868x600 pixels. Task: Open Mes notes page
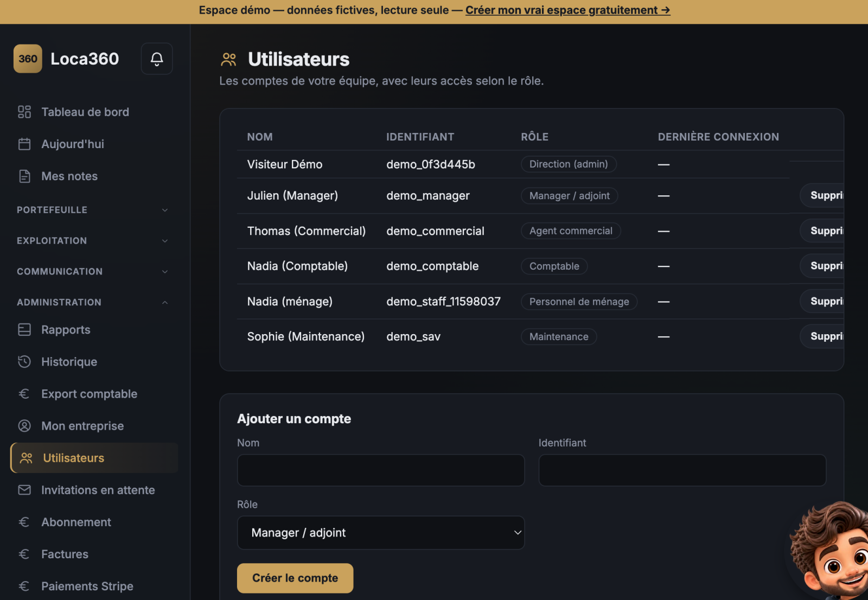(x=94, y=176)
